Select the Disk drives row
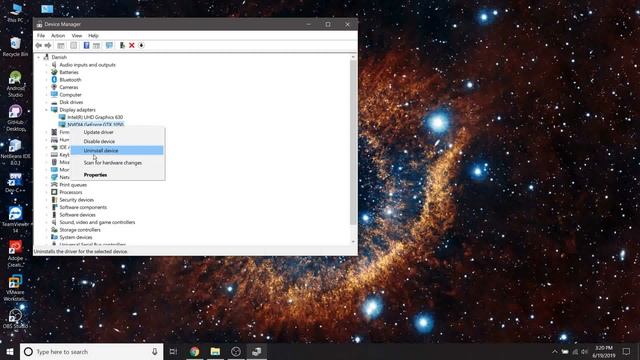The height and width of the screenshot is (360, 640). click(x=71, y=102)
